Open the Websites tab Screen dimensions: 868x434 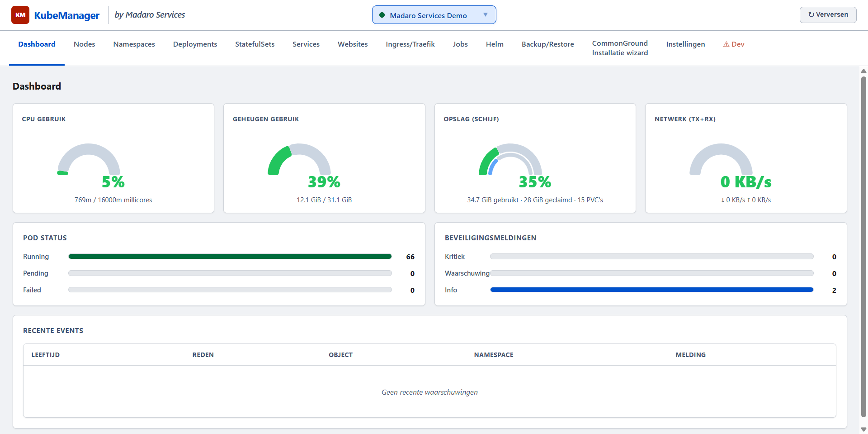353,44
